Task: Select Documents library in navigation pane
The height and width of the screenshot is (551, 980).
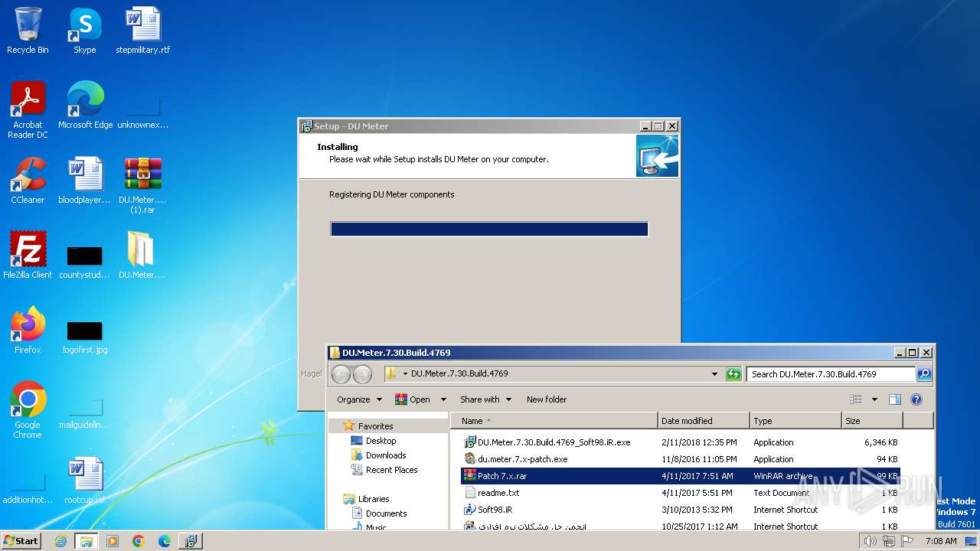Action: pos(386,514)
